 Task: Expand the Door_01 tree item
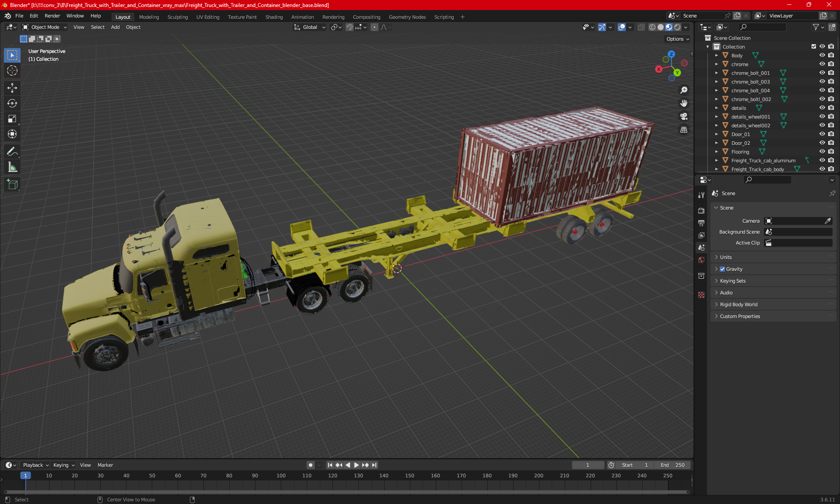point(716,134)
